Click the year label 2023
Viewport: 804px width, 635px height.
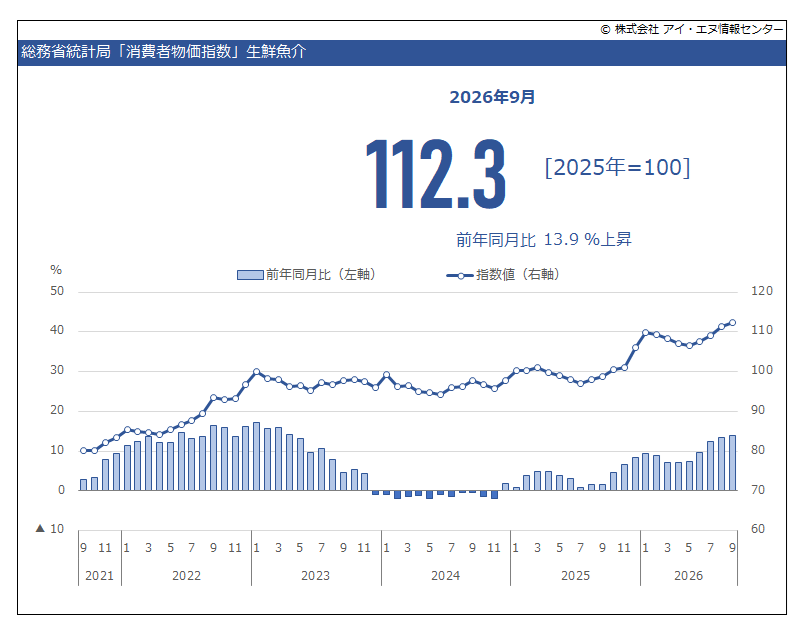(x=315, y=576)
